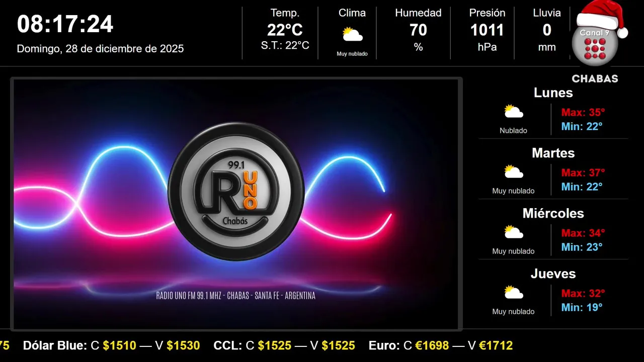Click the current weather cloud icon under Clima
This screenshot has width=644, height=362.
click(352, 35)
